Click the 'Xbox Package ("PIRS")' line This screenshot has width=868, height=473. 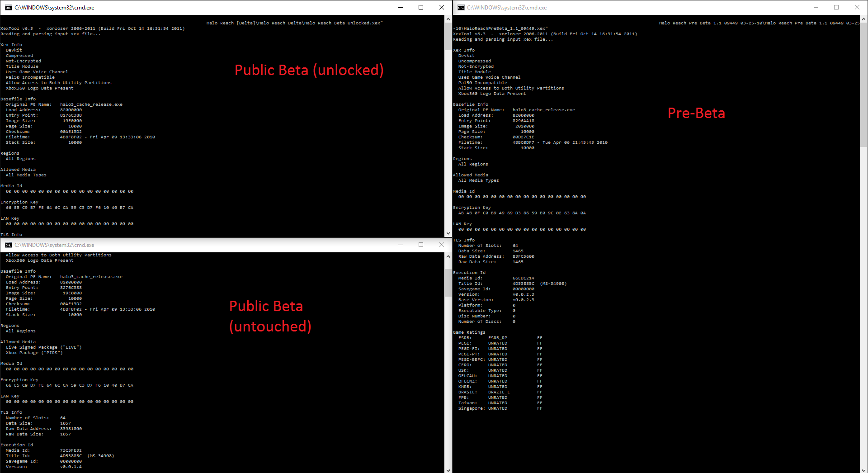coord(34,353)
